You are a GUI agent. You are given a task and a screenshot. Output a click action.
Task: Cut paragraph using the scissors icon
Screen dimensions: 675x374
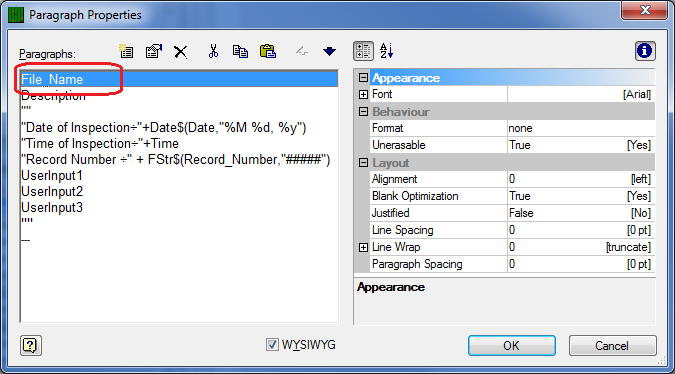pos(213,51)
